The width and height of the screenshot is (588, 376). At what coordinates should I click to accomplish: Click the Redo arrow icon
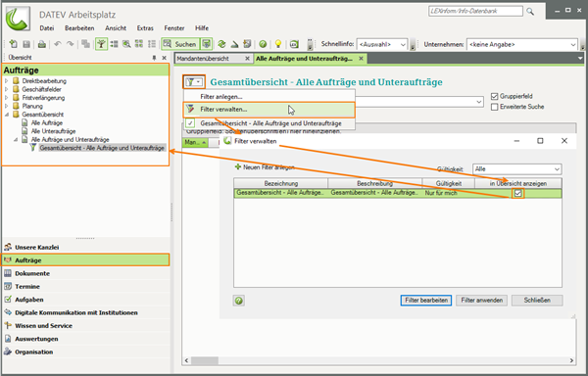click(x=71, y=44)
